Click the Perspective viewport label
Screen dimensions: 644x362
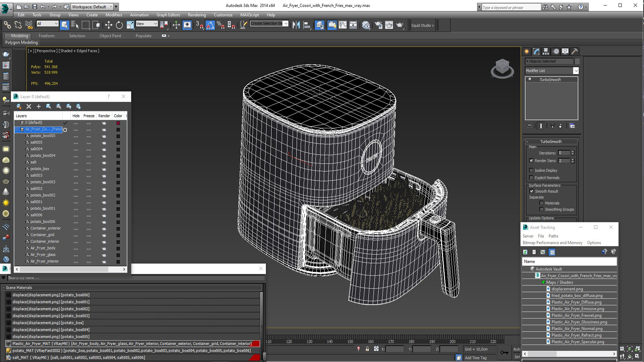(x=46, y=51)
